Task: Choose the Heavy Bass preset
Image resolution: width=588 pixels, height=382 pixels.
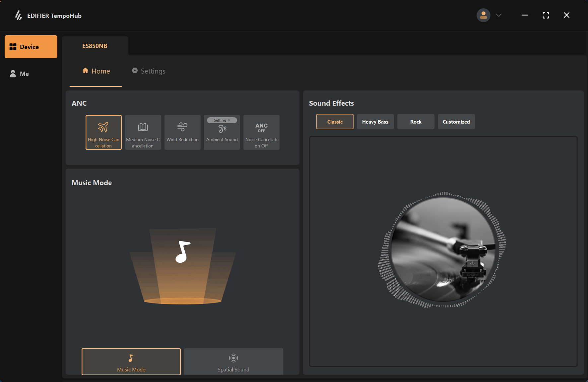Action: pos(375,122)
